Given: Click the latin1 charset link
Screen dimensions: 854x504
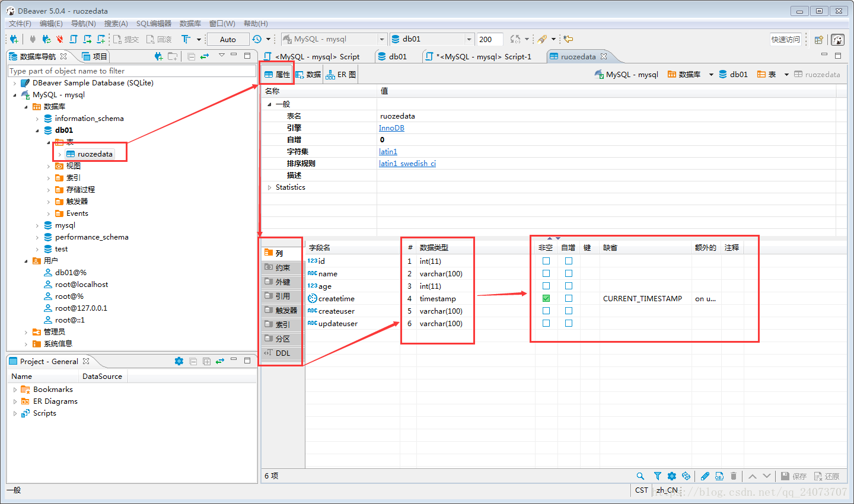Looking at the screenshot, I should (388, 152).
